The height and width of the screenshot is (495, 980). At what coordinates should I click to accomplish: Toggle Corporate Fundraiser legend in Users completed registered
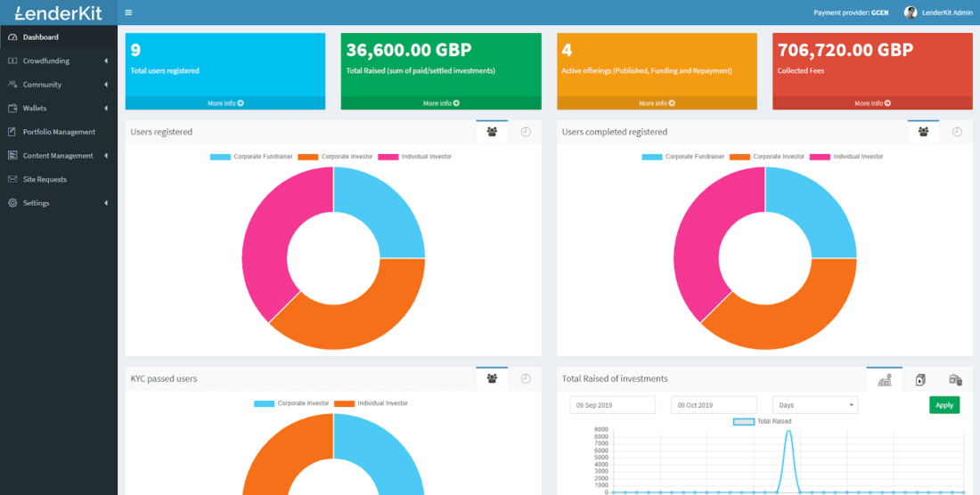[682, 157]
